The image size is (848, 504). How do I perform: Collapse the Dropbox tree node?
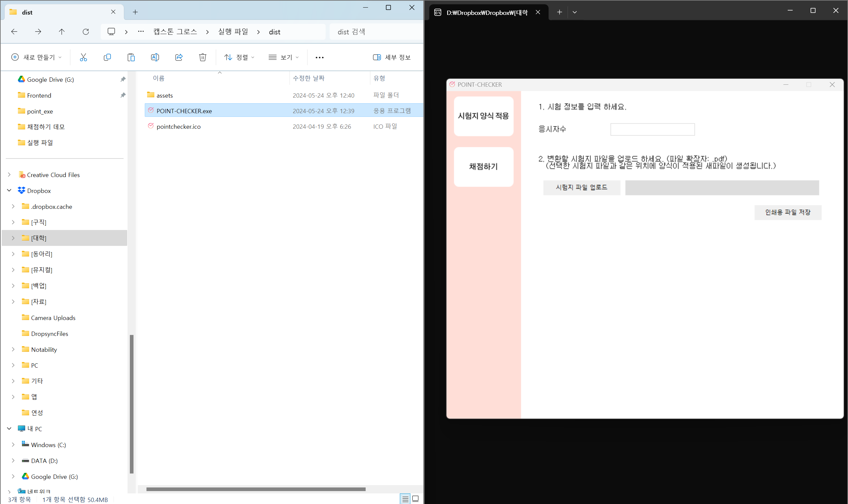(x=9, y=191)
